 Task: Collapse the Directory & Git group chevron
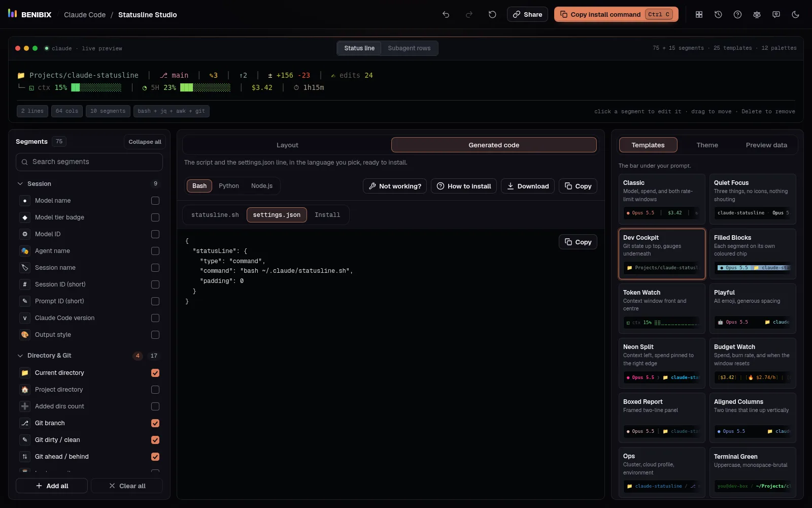[x=20, y=356]
